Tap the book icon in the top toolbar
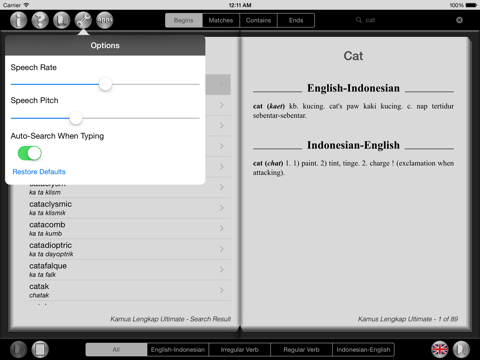480x360 pixels. [x=62, y=20]
